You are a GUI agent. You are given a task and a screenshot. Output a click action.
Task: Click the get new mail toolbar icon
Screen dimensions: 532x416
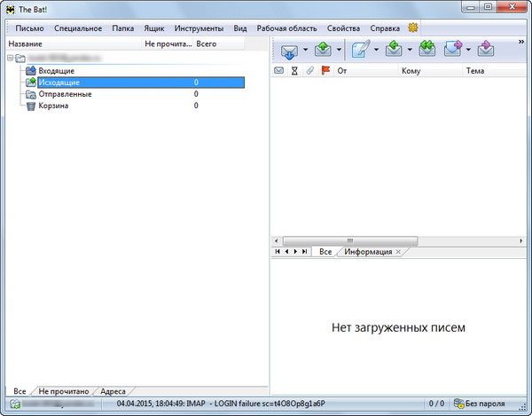[290, 50]
